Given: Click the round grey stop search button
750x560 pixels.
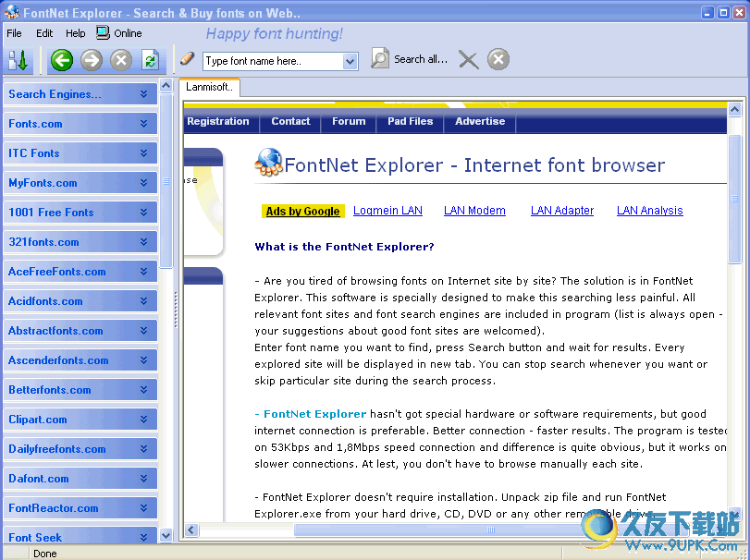Looking at the screenshot, I should click(498, 59).
